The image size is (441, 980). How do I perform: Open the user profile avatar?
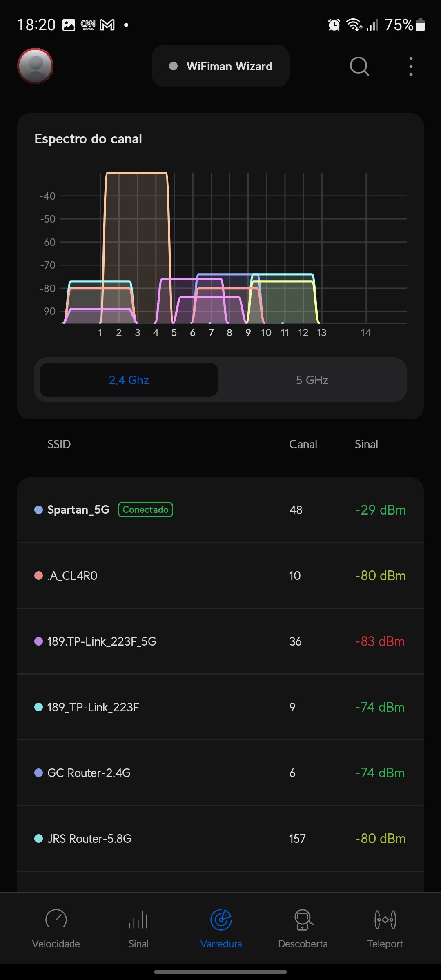tap(35, 66)
